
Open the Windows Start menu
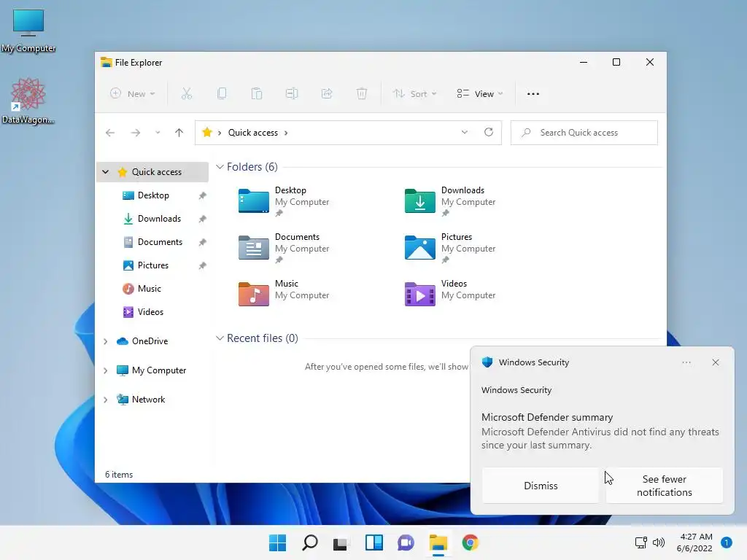click(278, 542)
